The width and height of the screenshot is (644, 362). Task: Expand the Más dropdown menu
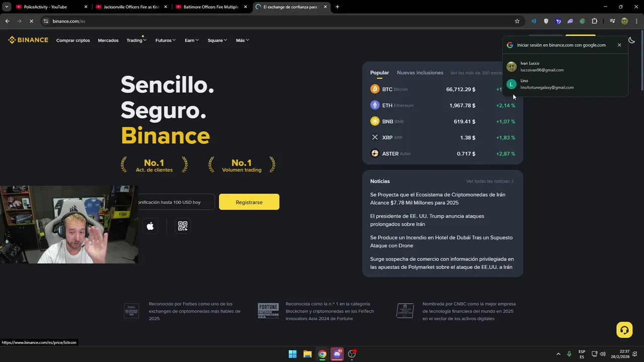pos(243,40)
